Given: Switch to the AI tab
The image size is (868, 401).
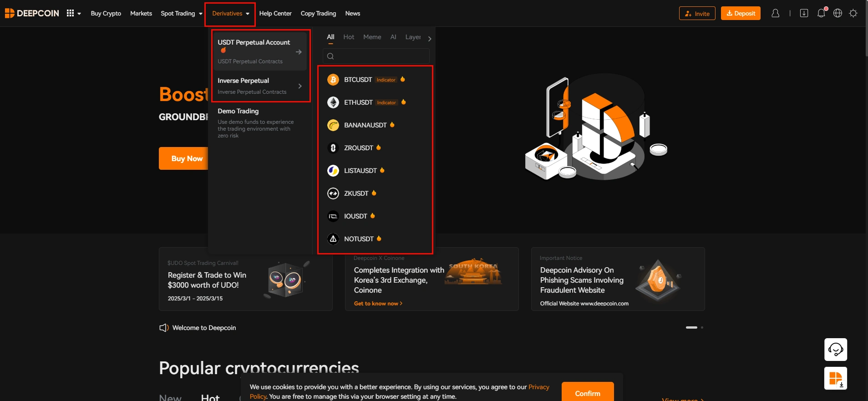Looking at the screenshot, I should [x=393, y=37].
